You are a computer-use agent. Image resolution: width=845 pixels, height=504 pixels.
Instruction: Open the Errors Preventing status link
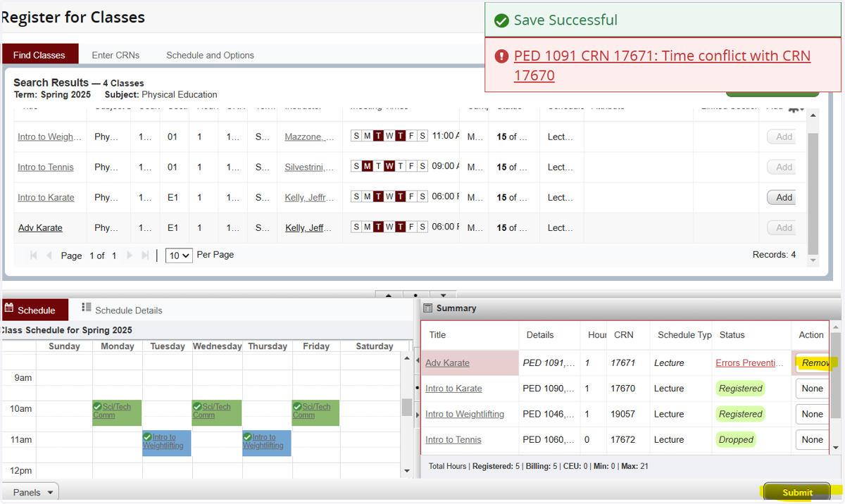coord(749,363)
